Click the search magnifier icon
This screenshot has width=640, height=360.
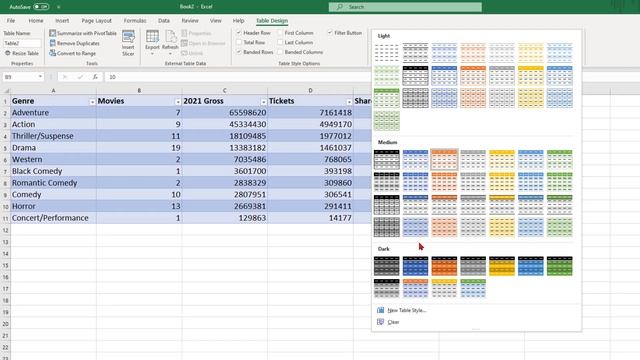tap(340, 7)
